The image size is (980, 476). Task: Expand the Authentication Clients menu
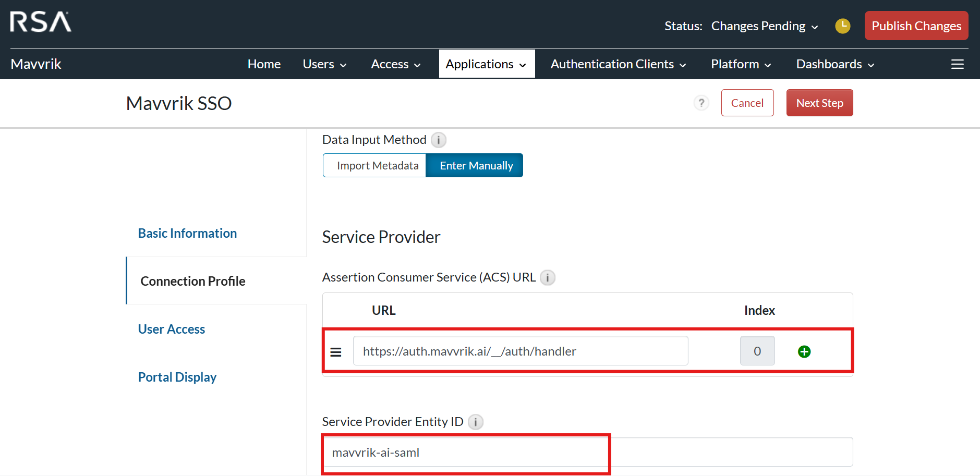pos(618,64)
